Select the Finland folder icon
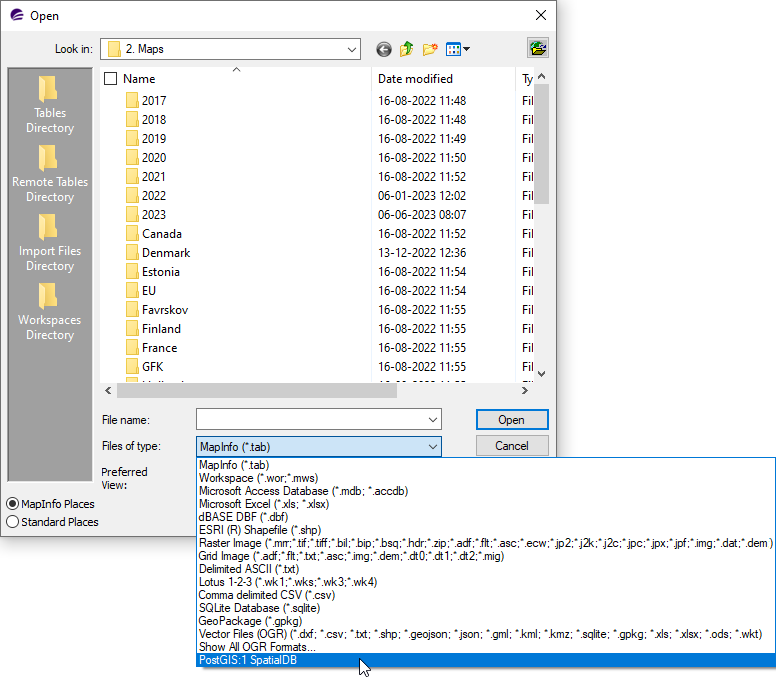The image size is (776, 680). click(x=132, y=329)
